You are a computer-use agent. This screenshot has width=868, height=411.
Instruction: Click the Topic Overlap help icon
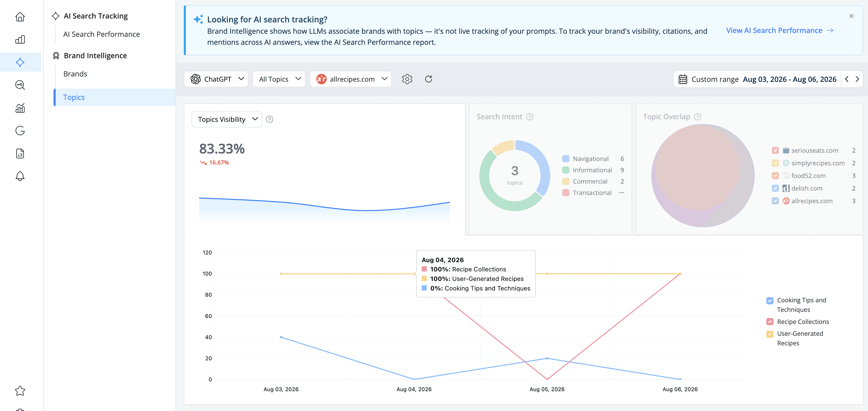[x=698, y=117]
